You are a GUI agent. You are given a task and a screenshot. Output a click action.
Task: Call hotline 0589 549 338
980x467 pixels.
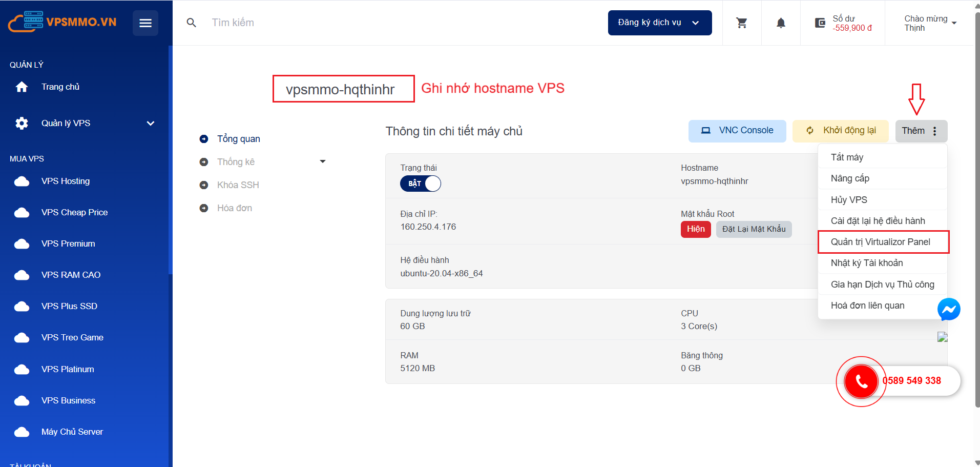pyautogui.click(x=911, y=381)
